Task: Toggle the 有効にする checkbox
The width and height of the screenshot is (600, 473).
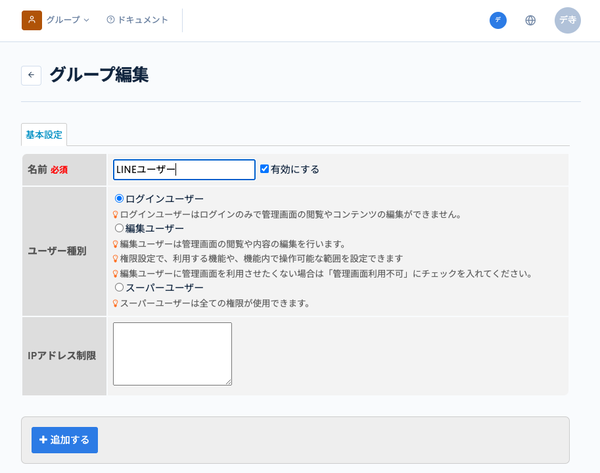Action: pos(264,169)
